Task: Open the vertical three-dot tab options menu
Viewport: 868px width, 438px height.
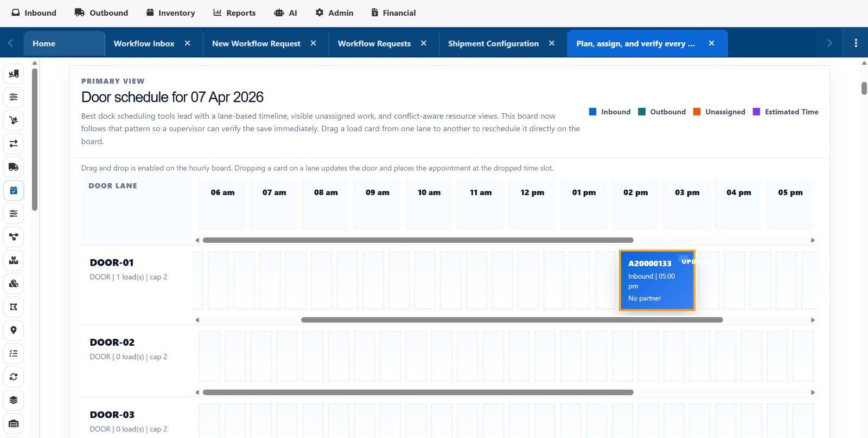Action: (856, 43)
